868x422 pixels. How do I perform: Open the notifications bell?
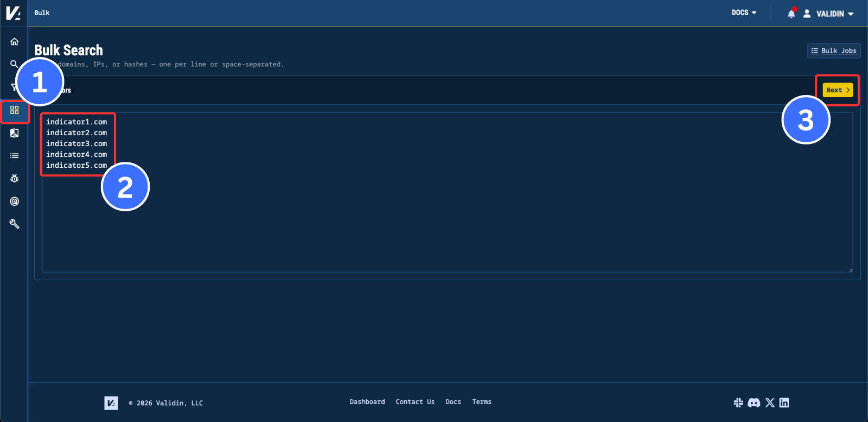click(792, 14)
